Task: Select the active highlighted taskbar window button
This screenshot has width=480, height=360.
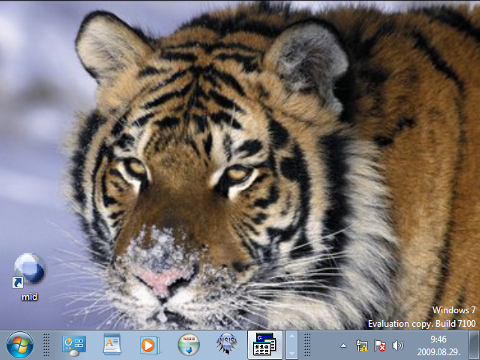Action: [265, 345]
